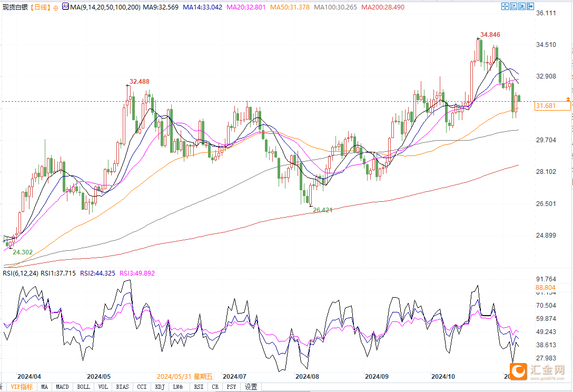
Task: Click the play-forward chart icon
Action: click(x=522, y=6)
